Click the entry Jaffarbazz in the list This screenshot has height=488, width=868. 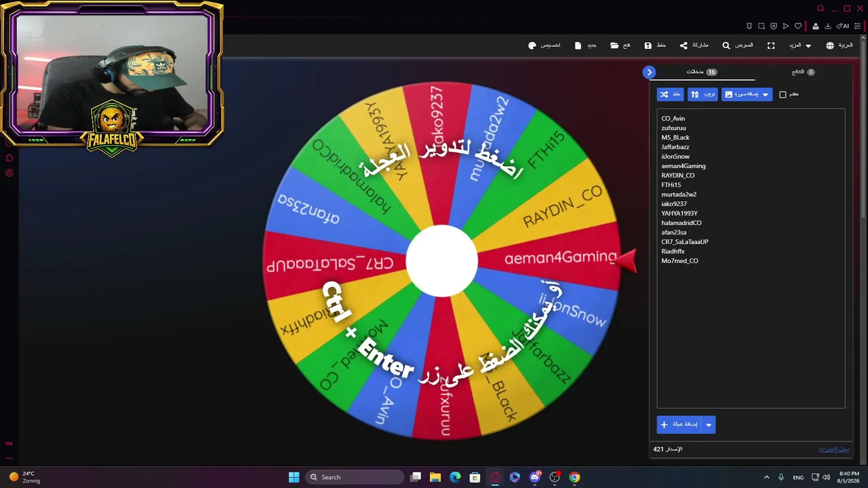[x=675, y=147]
